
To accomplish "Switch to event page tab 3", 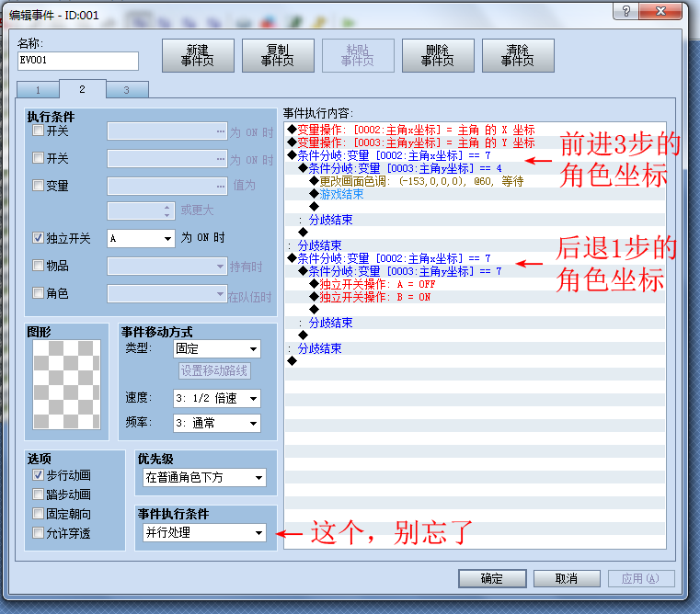I will coord(127,90).
